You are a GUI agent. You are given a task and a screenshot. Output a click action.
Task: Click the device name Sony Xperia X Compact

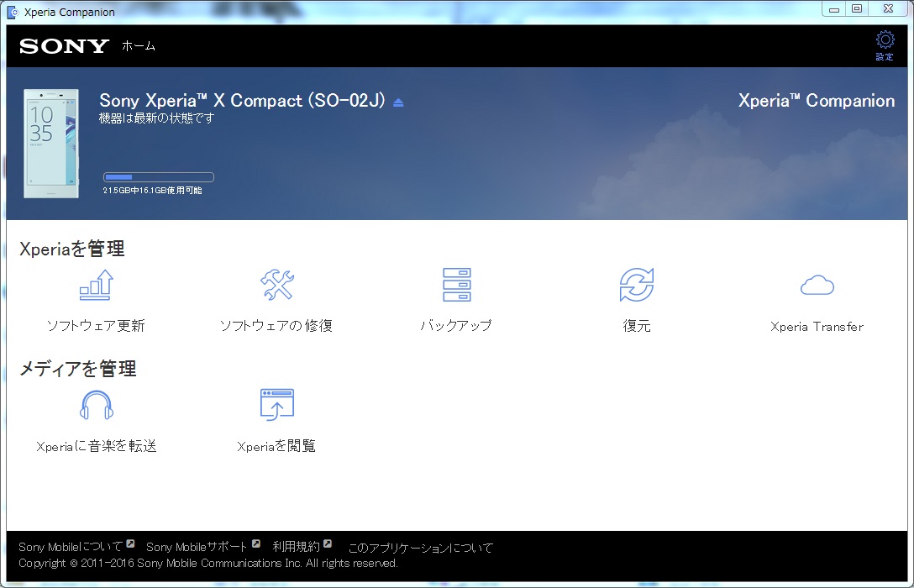point(242,100)
